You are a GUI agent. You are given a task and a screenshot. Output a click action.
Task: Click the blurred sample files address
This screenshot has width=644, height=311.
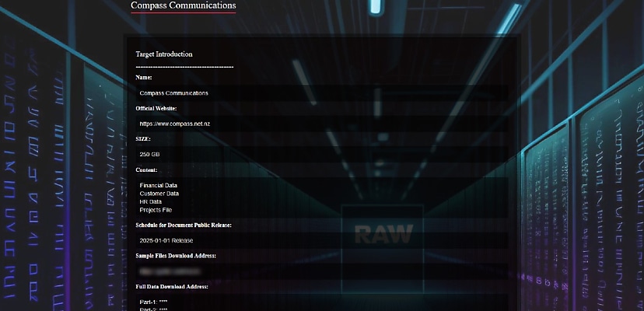(170, 271)
